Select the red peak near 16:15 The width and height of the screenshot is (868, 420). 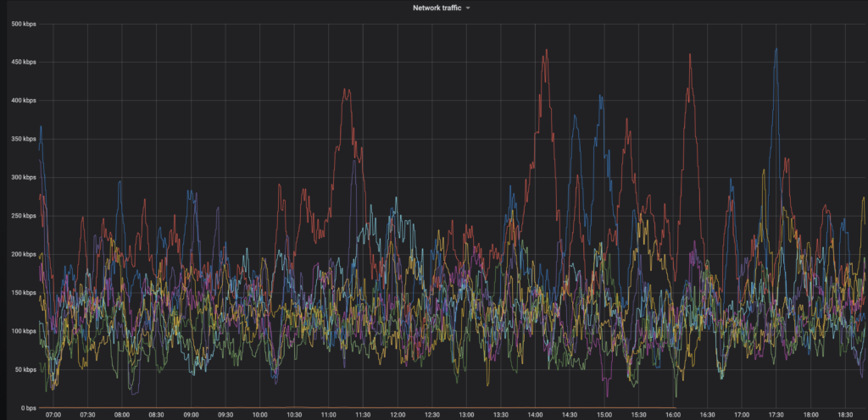pyautogui.click(x=691, y=56)
